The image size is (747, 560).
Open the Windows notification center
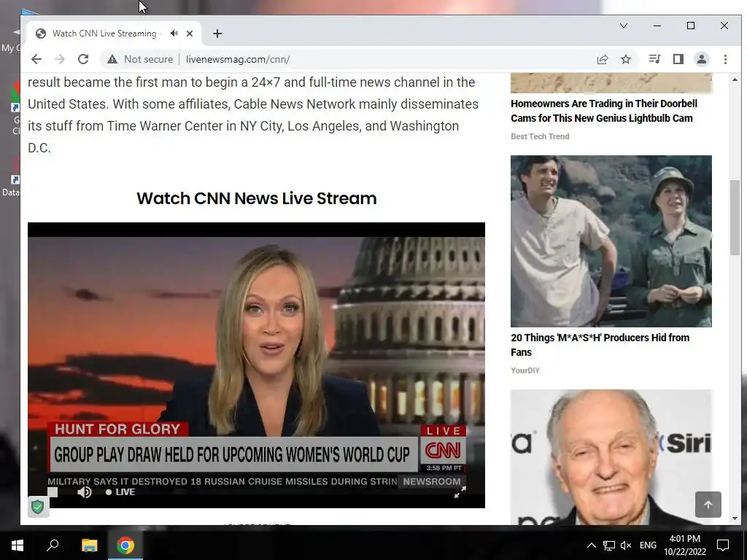coord(723,545)
